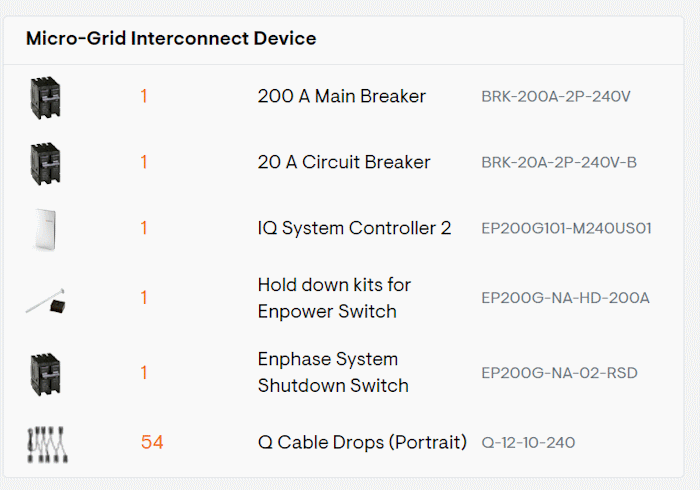
Task: Click the Hold down kits product icon
Action: tap(46, 301)
